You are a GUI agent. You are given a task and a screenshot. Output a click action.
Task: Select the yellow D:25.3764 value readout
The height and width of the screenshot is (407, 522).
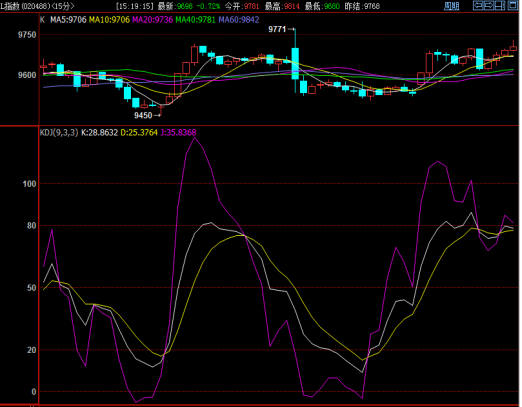tap(139, 133)
